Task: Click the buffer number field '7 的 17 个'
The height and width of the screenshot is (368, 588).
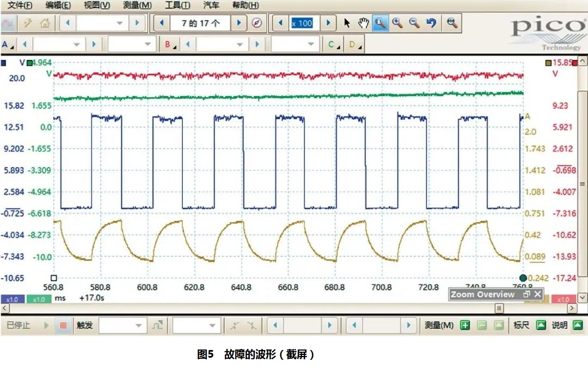Action: 200,23
